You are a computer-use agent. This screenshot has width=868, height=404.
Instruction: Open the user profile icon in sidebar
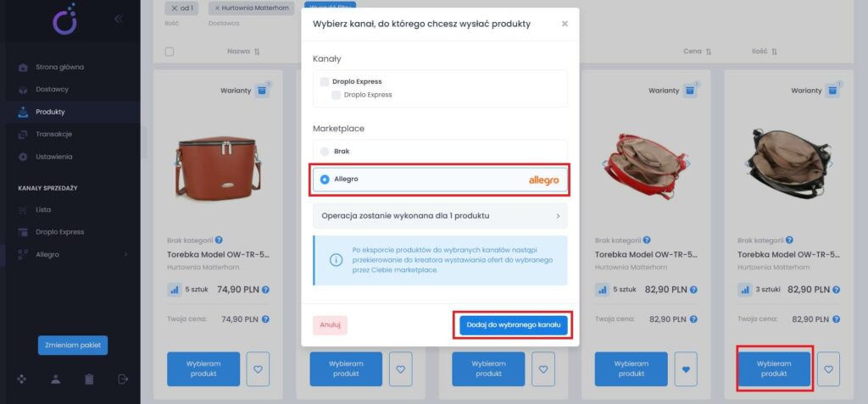55,379
